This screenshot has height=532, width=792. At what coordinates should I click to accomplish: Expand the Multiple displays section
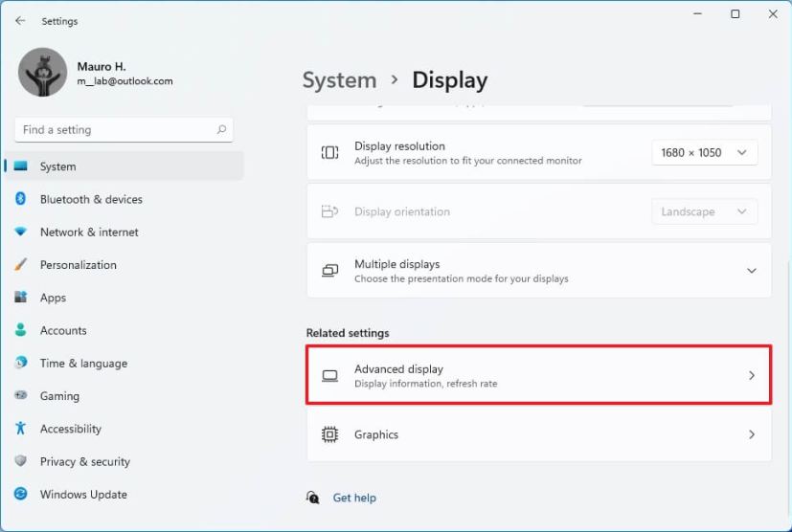(751, 271)
